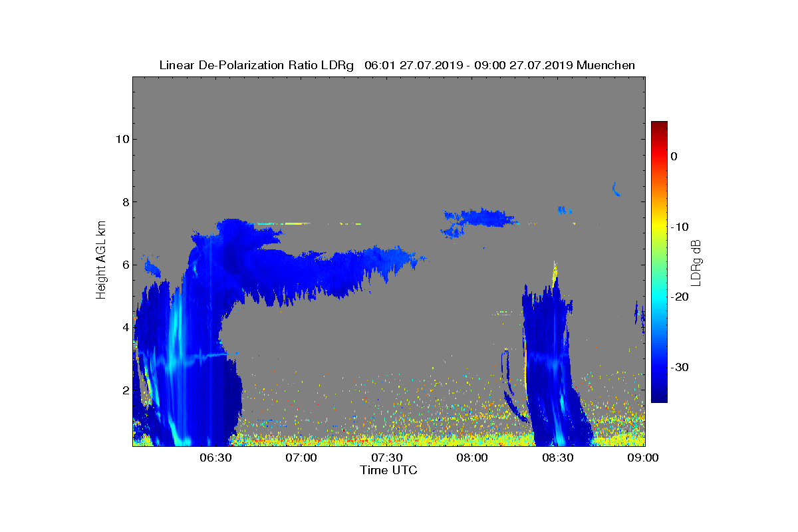The image size is (798, 532).
Task: Click the 06:30 time tick label
Action: 215,458
